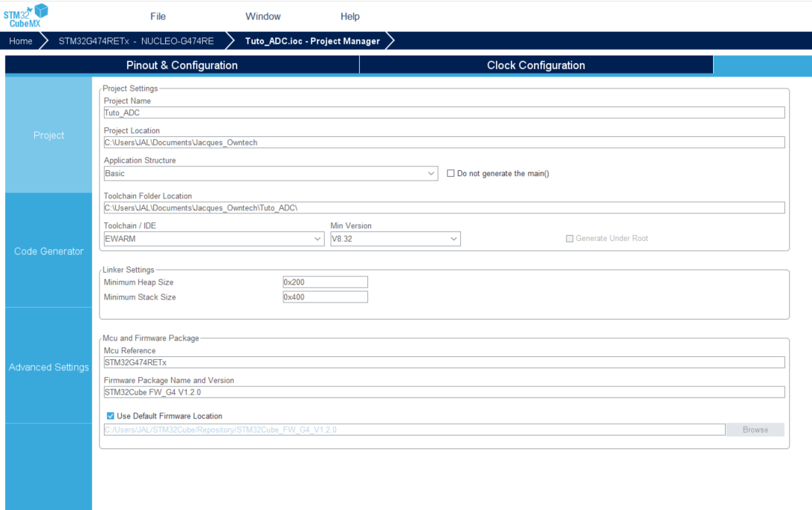Select Tuto_ADC.ioc Project Manager breadcrumb
This screenshot has width=812, height=510.
pyautogui.click(x=312, y=41)
